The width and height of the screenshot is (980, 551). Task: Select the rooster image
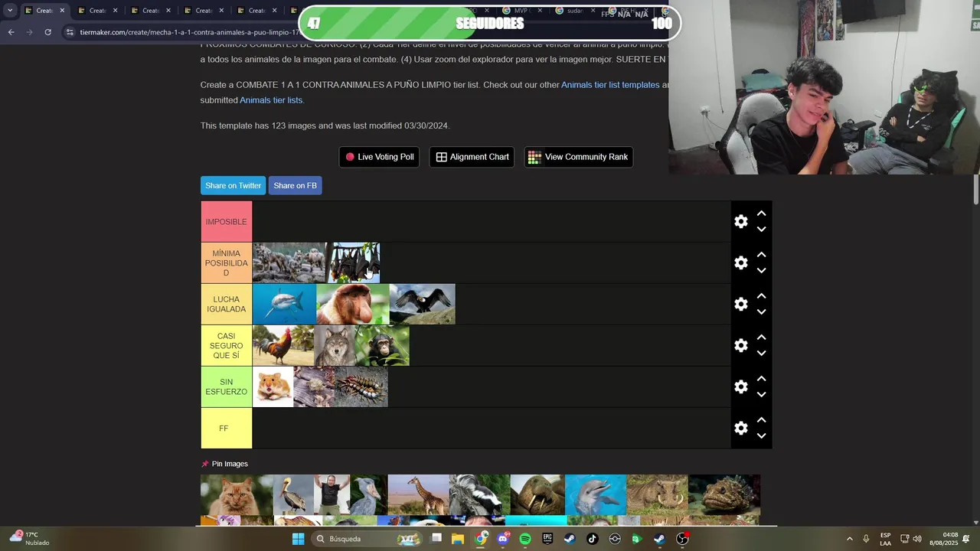tap(283, 346)
